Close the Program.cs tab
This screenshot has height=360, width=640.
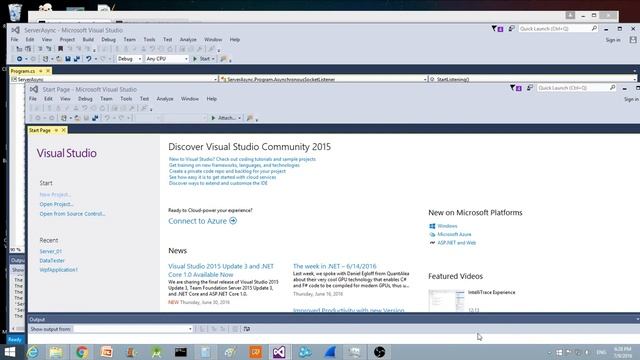(48, 71)
